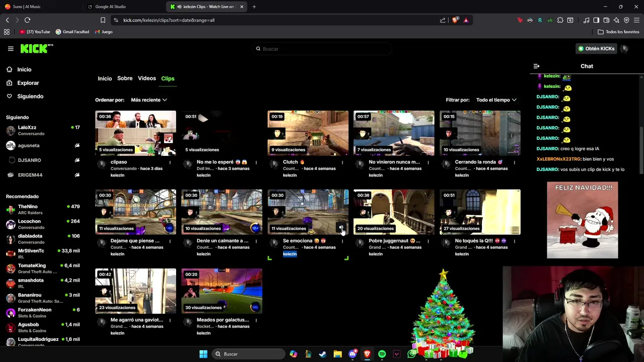Open the Kick hamburger menu

coord(11,49)
